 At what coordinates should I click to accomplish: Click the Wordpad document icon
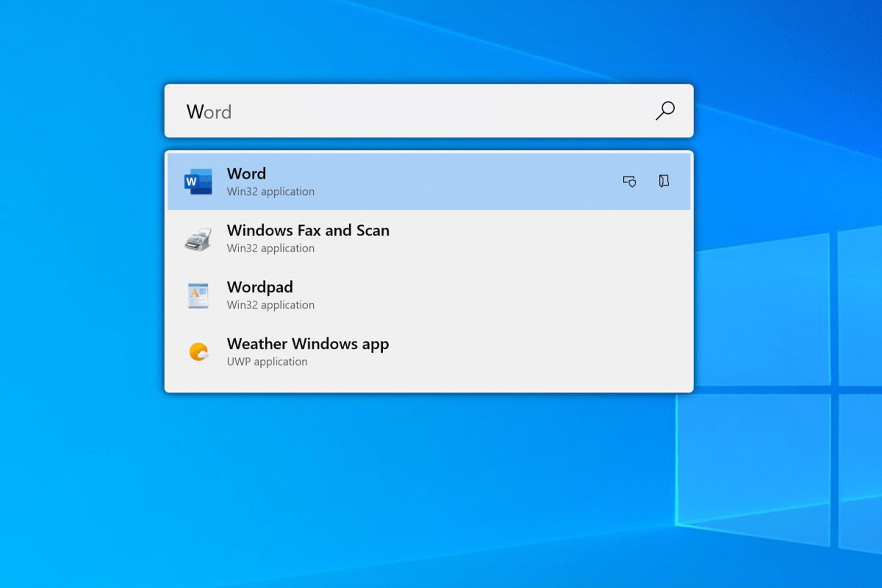[198, 295]
